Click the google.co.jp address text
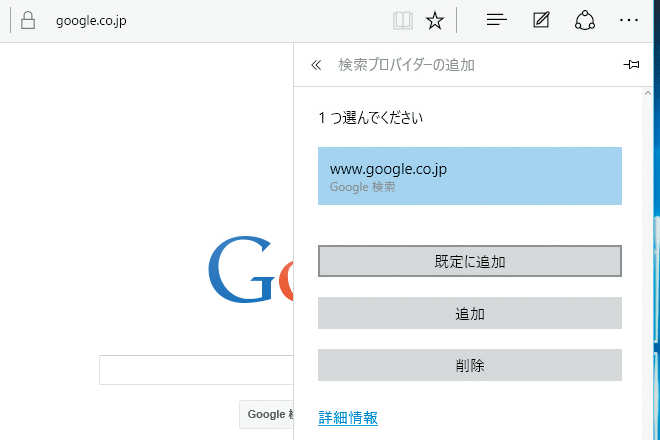 coord(91,21)
